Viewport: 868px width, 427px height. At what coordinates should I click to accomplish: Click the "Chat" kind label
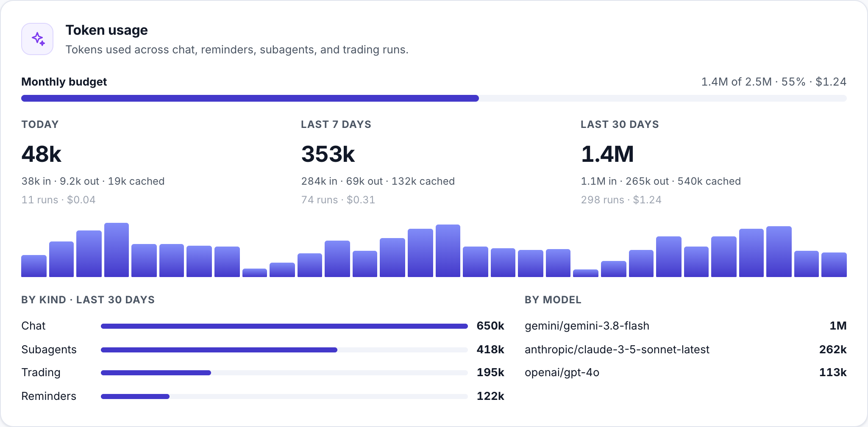[x=33, y=326]
